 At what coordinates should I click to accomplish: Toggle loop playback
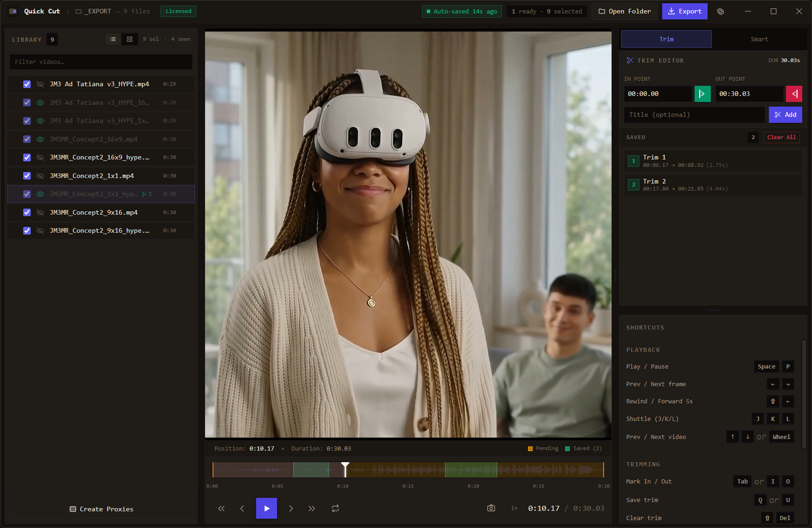(x=335, y=509)
